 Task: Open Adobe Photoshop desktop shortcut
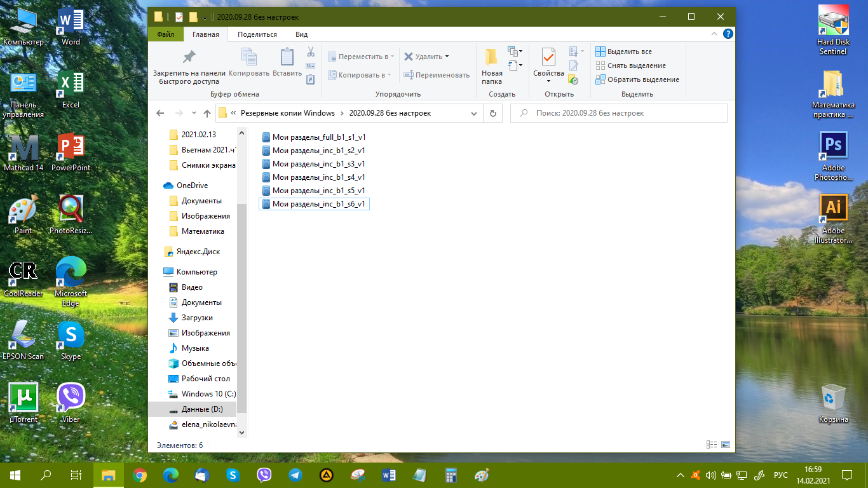click(833, 156)
